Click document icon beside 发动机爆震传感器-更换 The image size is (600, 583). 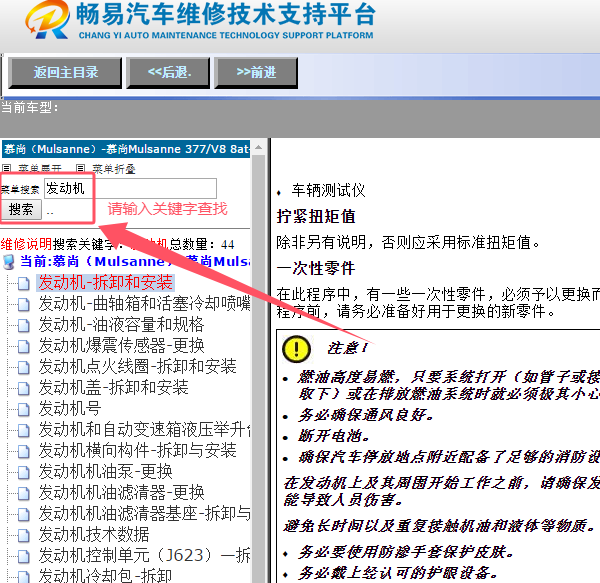coord(24,346)
